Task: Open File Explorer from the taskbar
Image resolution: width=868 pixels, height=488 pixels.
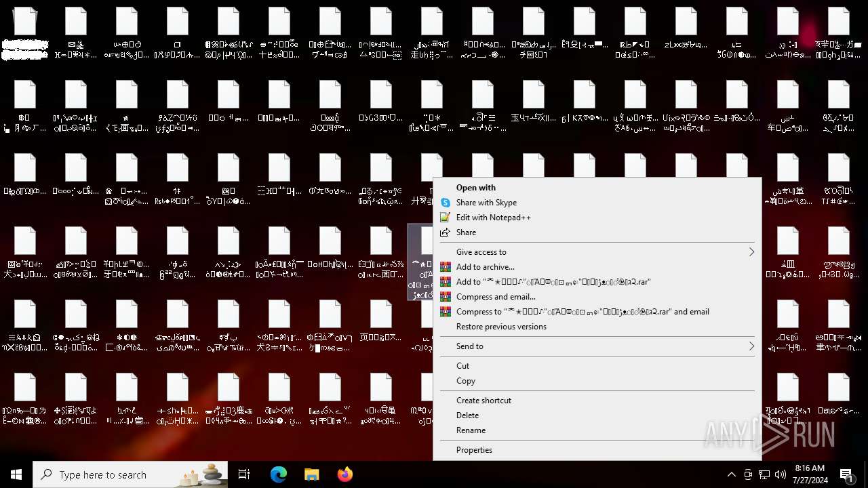Action: pos(311,474)
